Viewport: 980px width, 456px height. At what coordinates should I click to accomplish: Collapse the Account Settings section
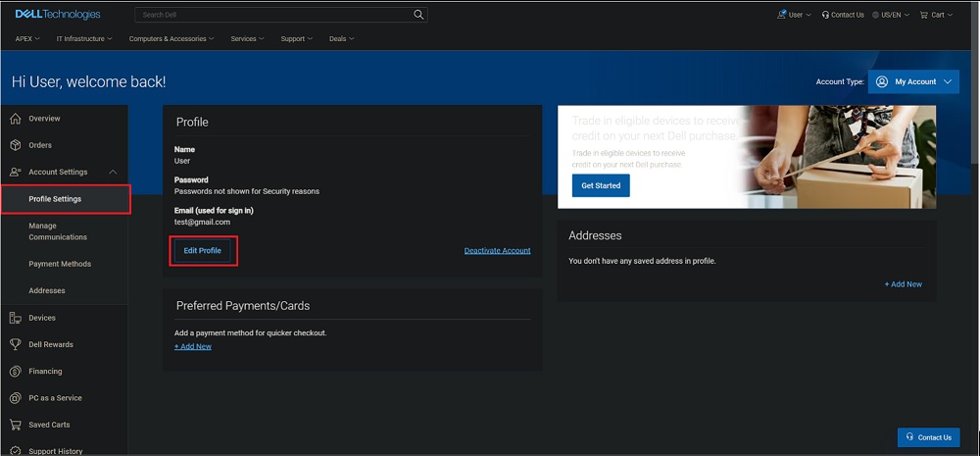113,173
